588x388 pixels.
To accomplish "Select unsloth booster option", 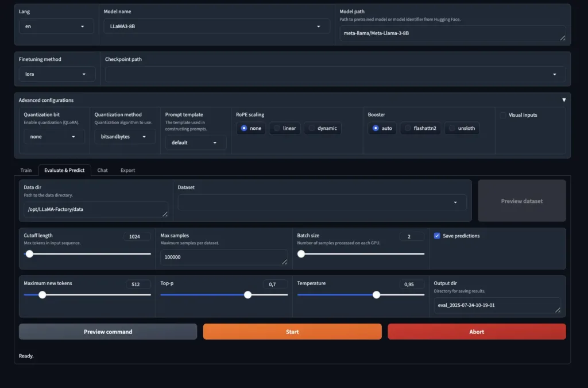I will point(462,128).
